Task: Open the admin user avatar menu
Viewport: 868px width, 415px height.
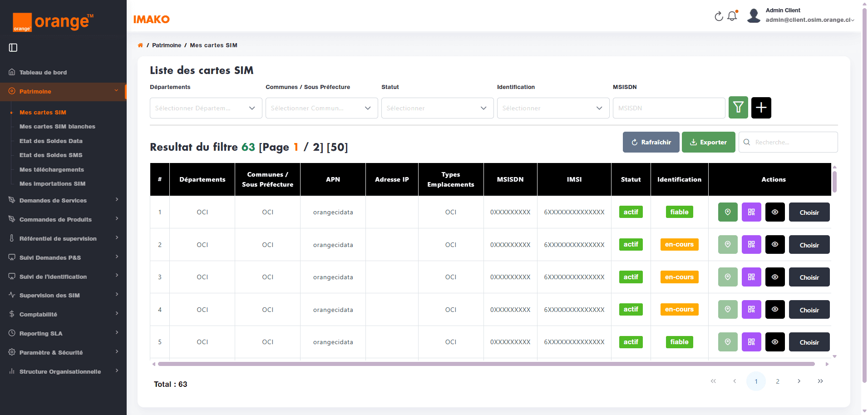Action: click(x=754, y=15)
